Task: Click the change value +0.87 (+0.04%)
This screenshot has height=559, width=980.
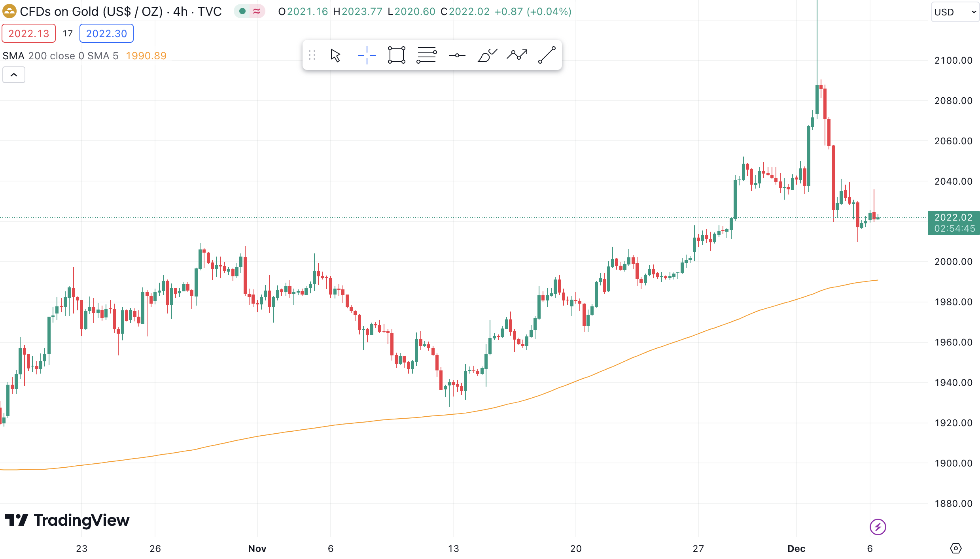Action: (533, 11)
